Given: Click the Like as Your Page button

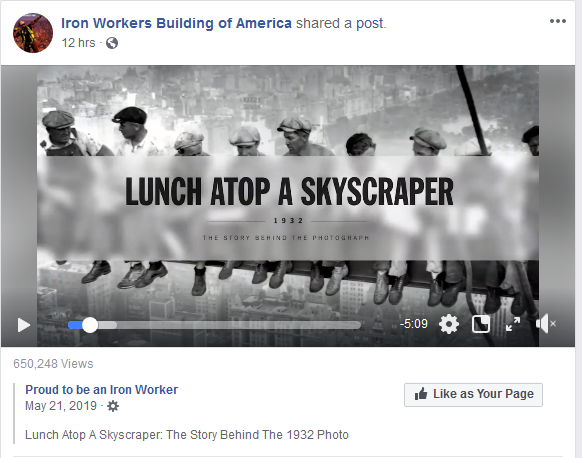Looking at the screenshot, I should point(473,395).
